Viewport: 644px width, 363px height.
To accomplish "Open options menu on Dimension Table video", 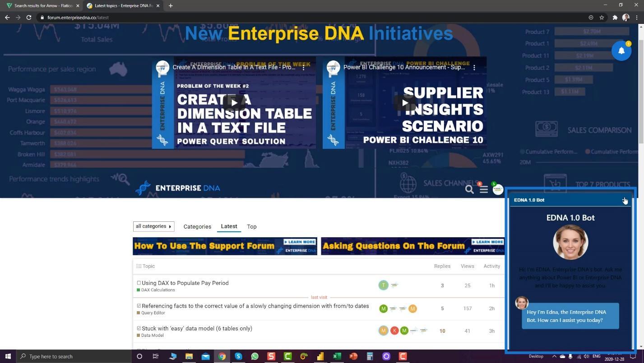I will 304,67.
